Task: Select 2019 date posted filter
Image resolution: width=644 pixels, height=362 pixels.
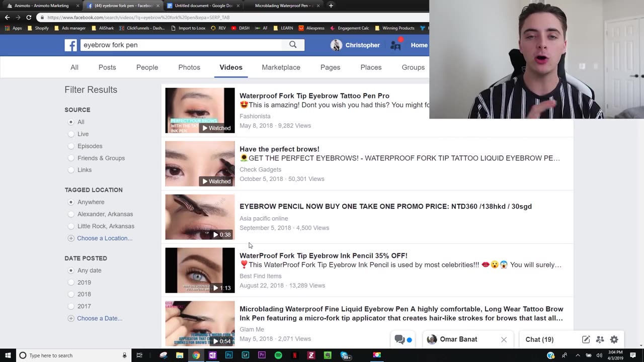Action: (71, 283)
